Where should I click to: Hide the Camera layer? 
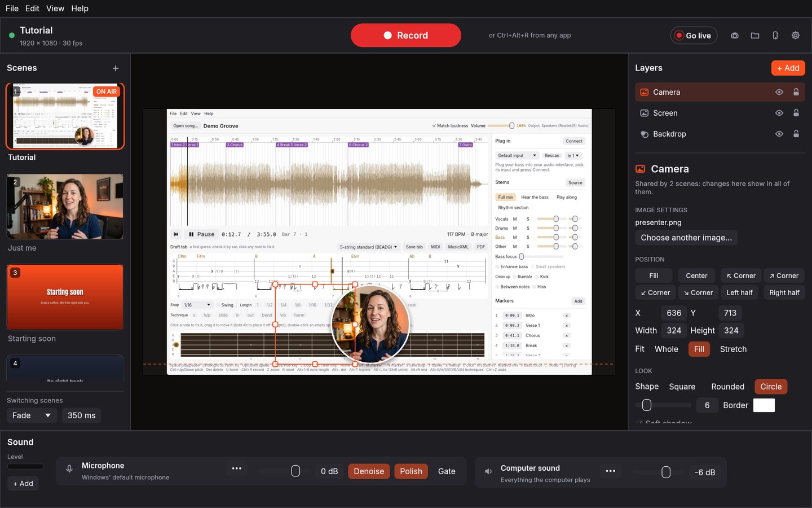point(779,92)
